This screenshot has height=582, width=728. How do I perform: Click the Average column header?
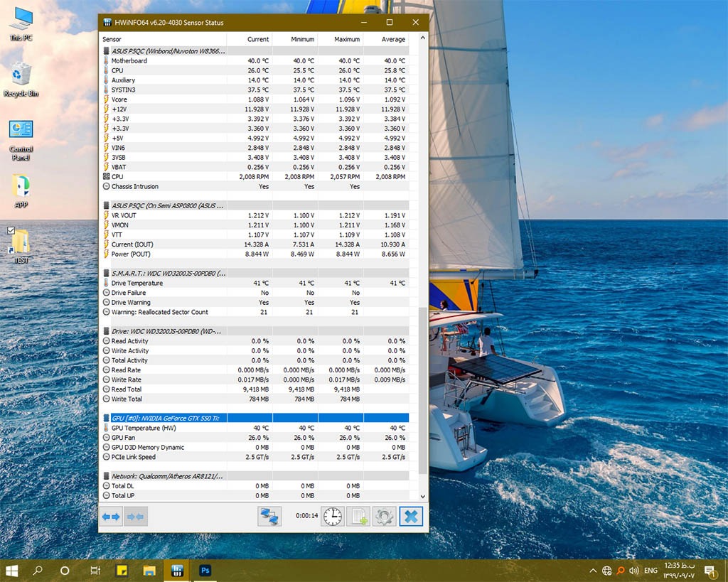pyautogui.click(x=392, y=40)
